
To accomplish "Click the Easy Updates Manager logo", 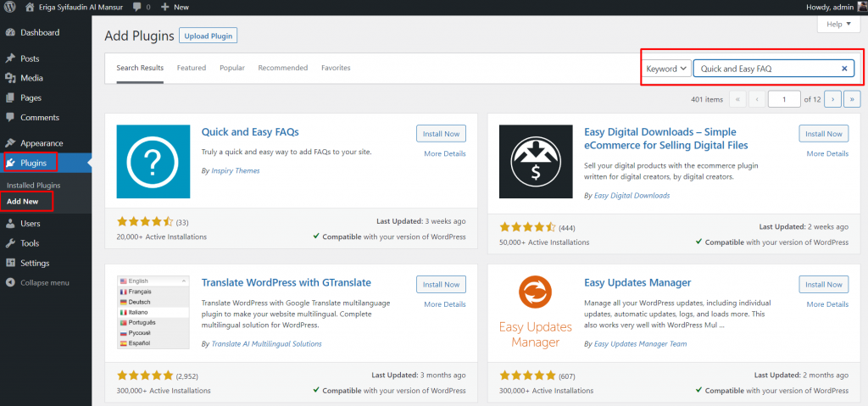I will (536, 312).
